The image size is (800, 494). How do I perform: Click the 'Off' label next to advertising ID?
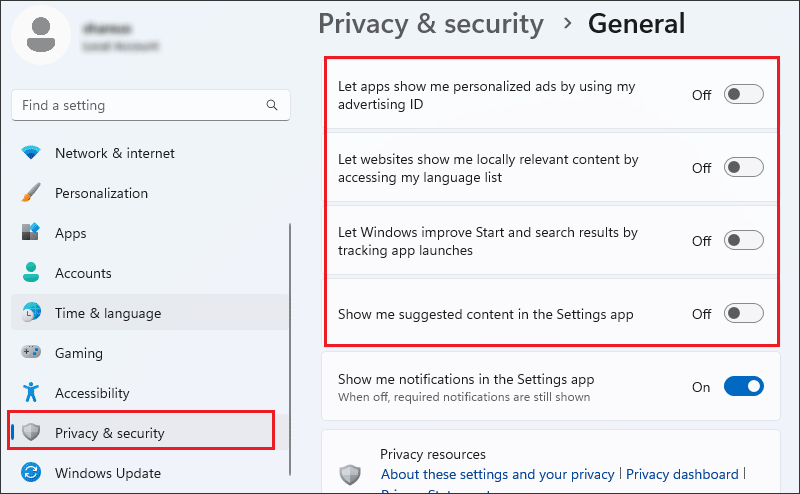pos(702,95)
